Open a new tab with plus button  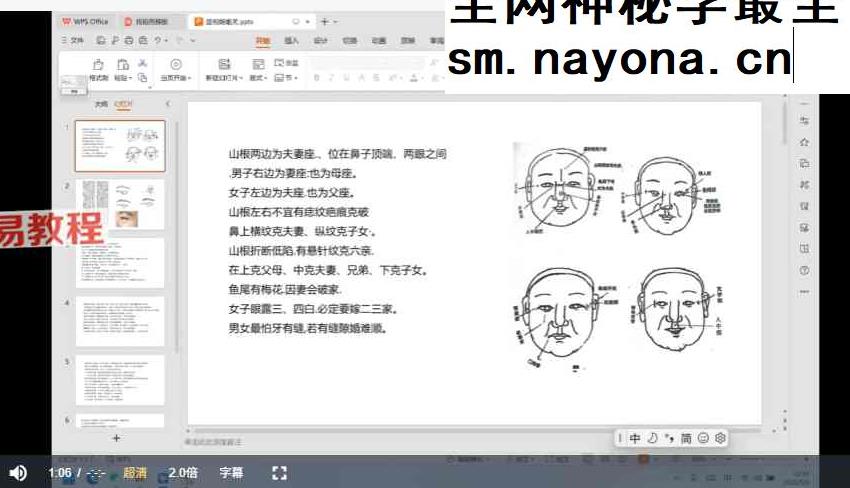click(x=325, y=22)
